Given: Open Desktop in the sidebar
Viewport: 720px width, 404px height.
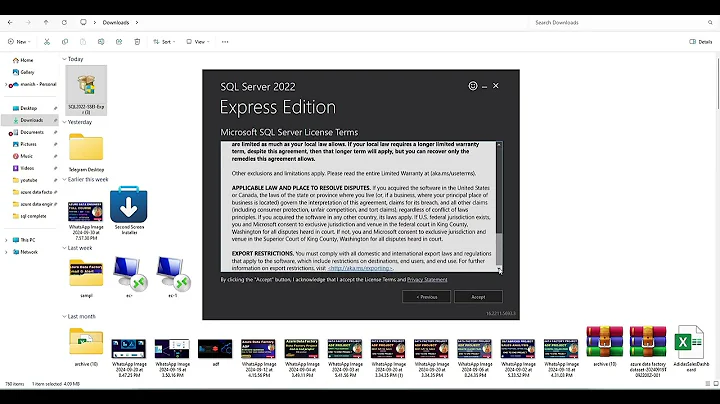Looking at the screenshot, I should coord(28,108).
